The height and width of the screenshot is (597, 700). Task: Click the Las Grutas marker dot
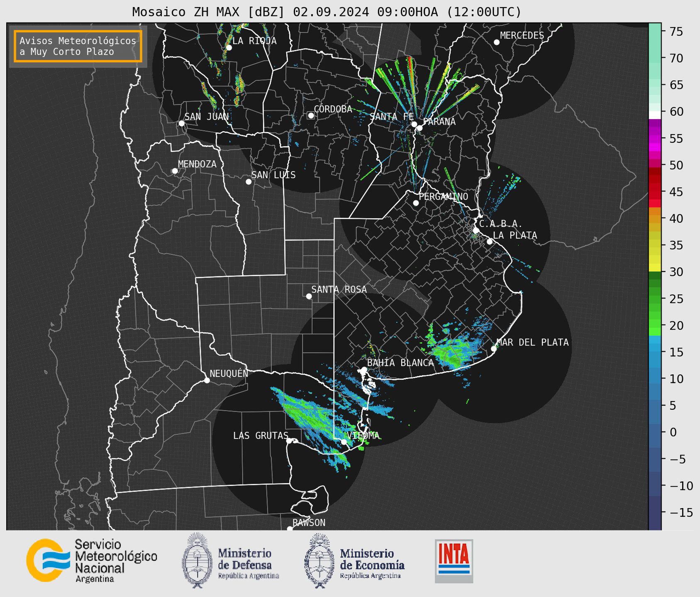click(290, 441)
